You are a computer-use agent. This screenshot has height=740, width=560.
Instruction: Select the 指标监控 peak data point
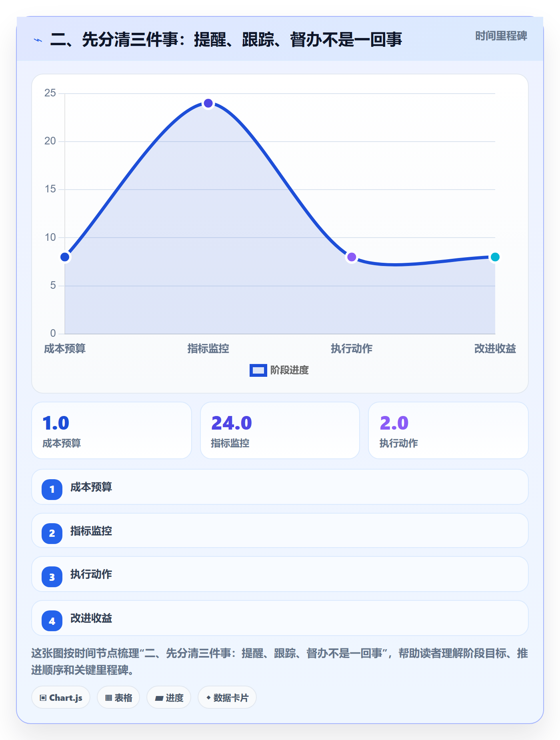click(x=208, y=103)
